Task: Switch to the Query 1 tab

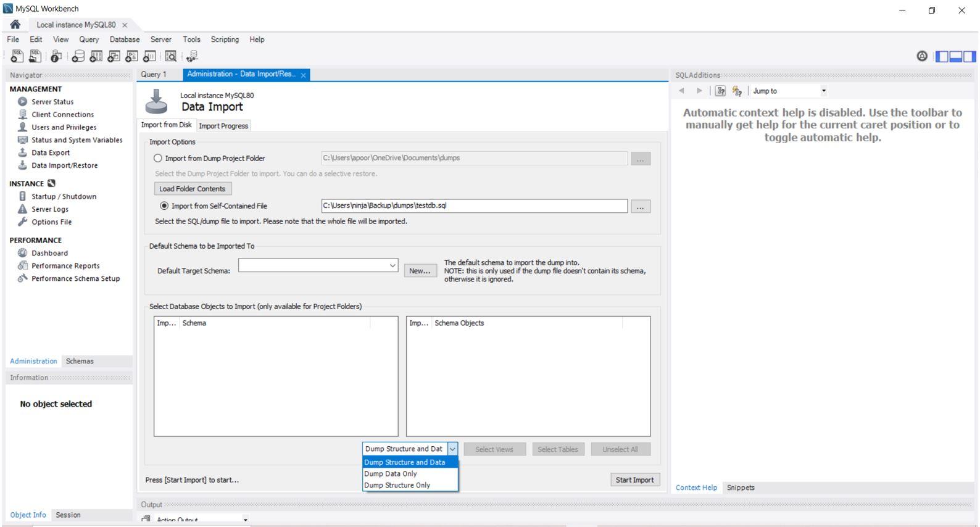Action: point(154,75)
